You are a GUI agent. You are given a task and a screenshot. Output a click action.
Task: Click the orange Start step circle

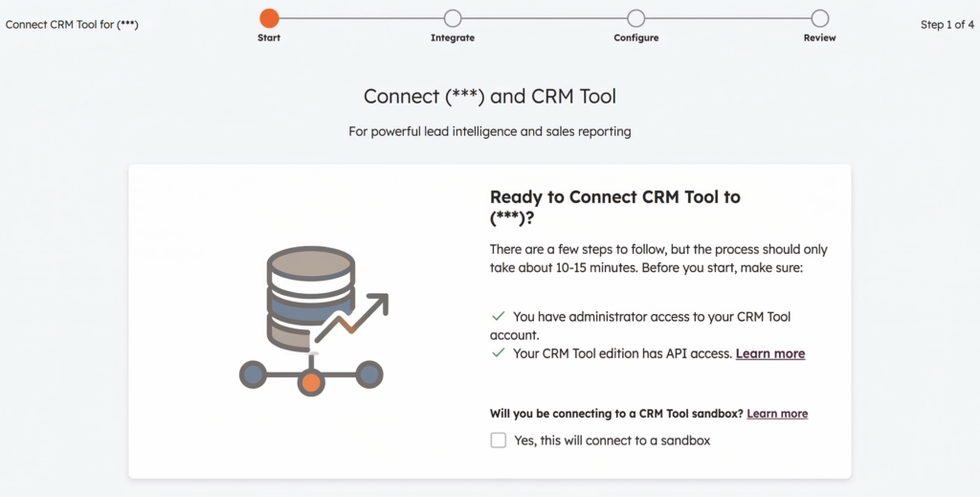(x=269, y=18)
